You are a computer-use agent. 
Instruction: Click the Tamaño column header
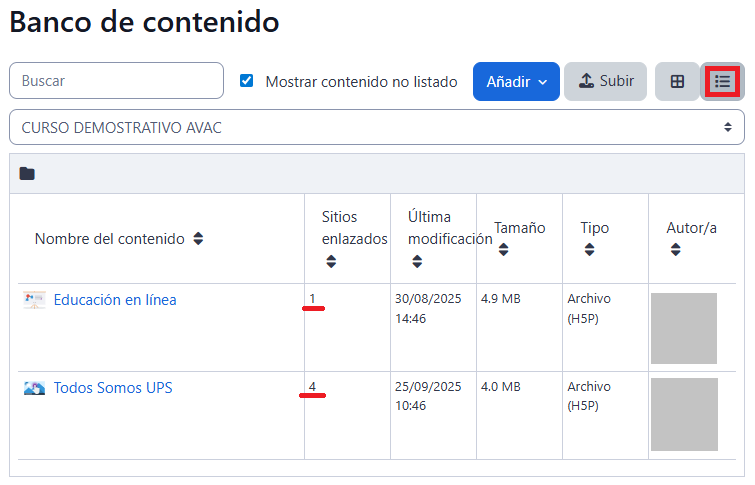click(x=519, y=228)
